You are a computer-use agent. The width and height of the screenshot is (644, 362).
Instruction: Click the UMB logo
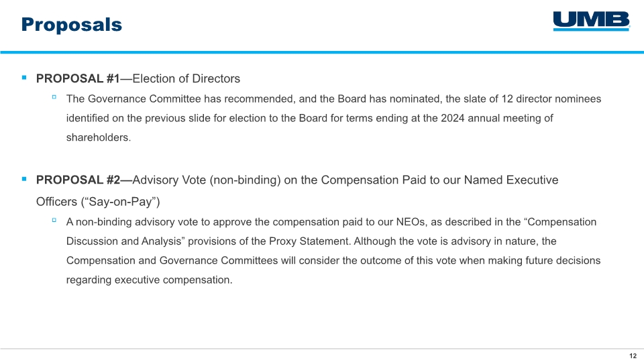pos(592,21)
